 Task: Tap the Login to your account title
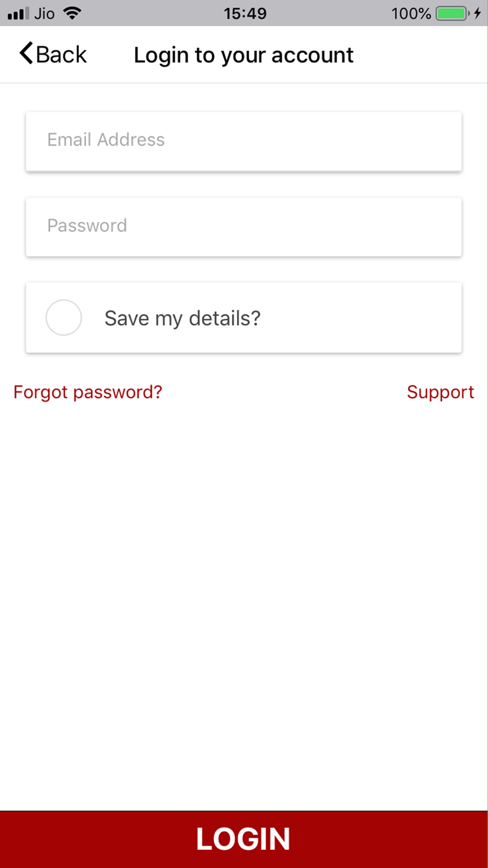click(x=244, y=55)
